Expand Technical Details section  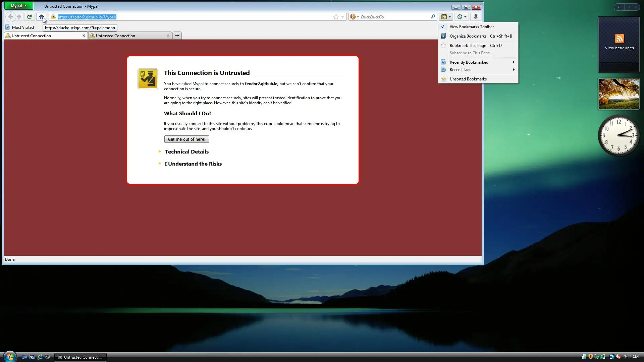point(186,152)
